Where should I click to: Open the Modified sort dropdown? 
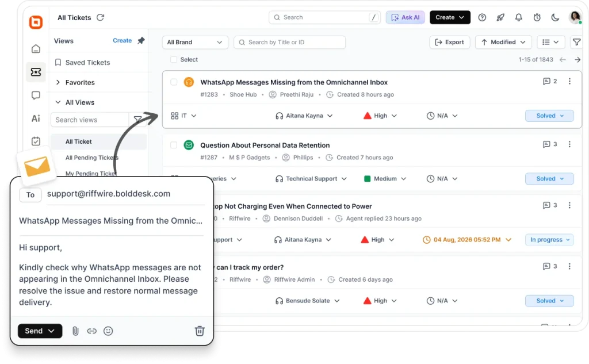pos(503,42)
